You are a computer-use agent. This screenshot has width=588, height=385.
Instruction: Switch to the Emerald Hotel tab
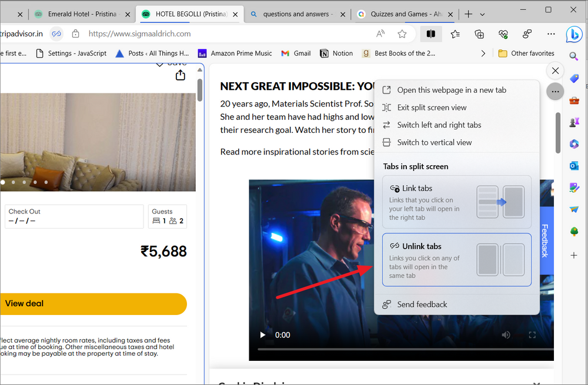tap(82, 12)
